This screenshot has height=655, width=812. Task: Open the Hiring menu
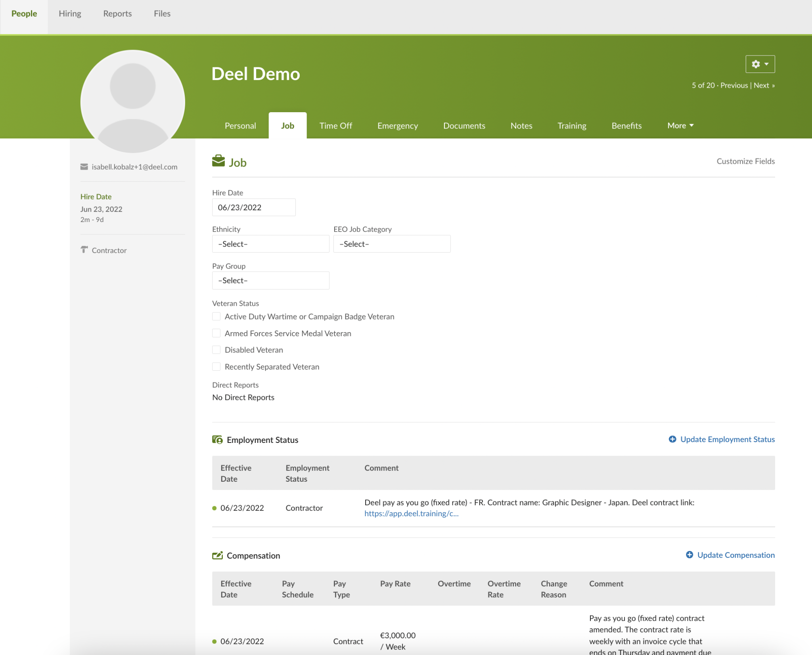[70, 13]
